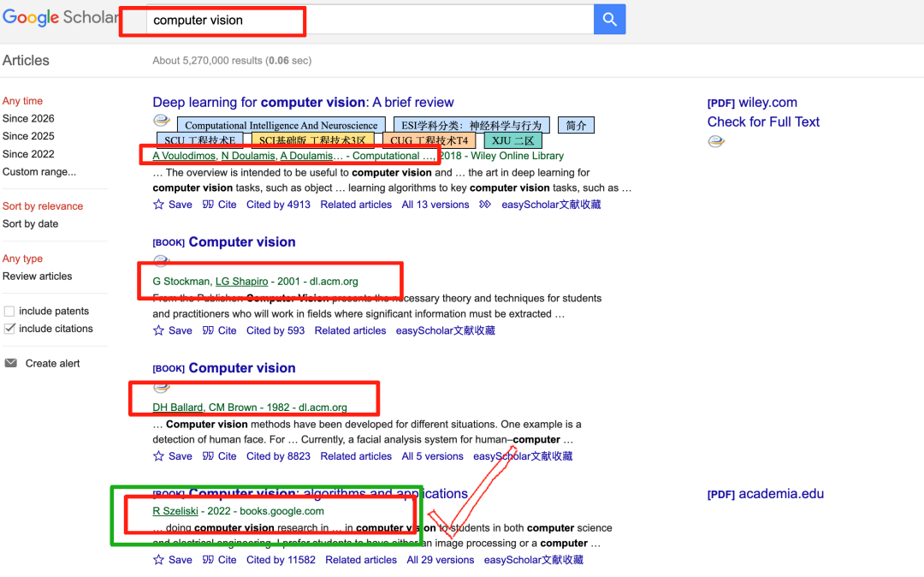Click easyScholar icon under Deep learning title
This screenshot has width=924, height=577.
[x=162, y=121]
